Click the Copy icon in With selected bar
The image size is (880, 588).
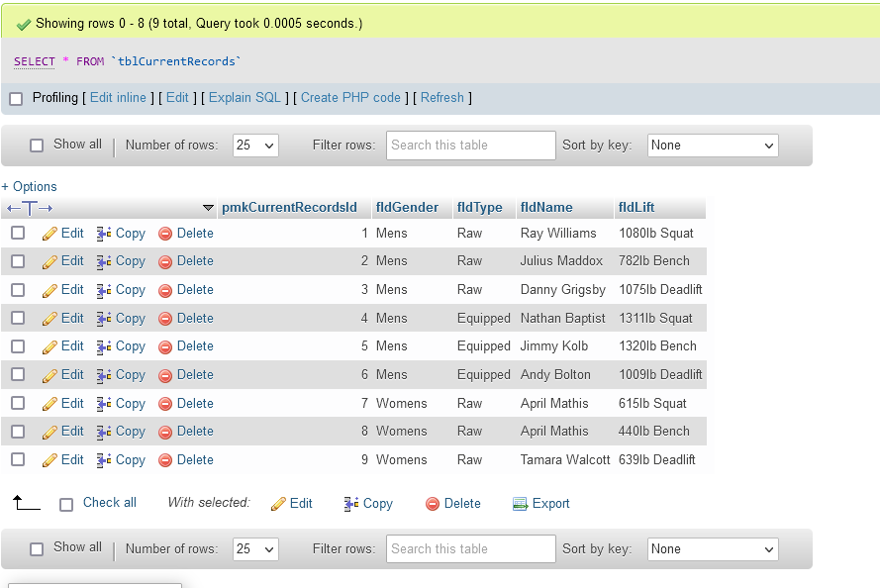coord(351,504)
